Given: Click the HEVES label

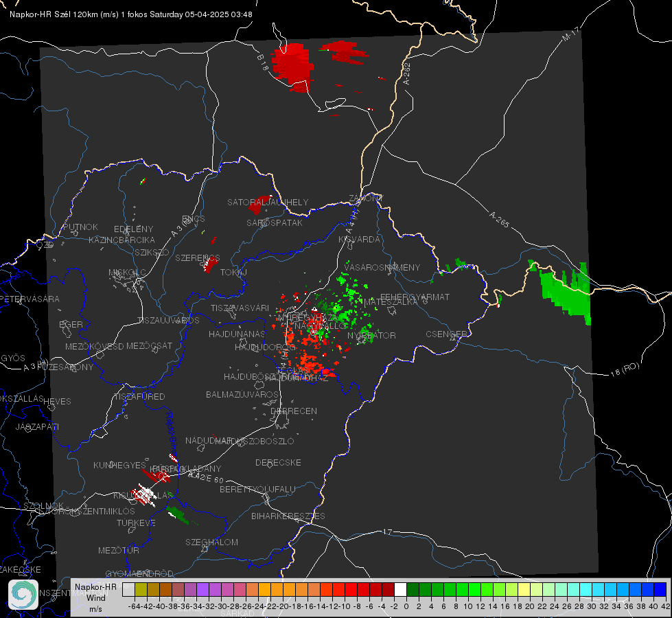Looking at the screenshot, I should click(57, 402).
